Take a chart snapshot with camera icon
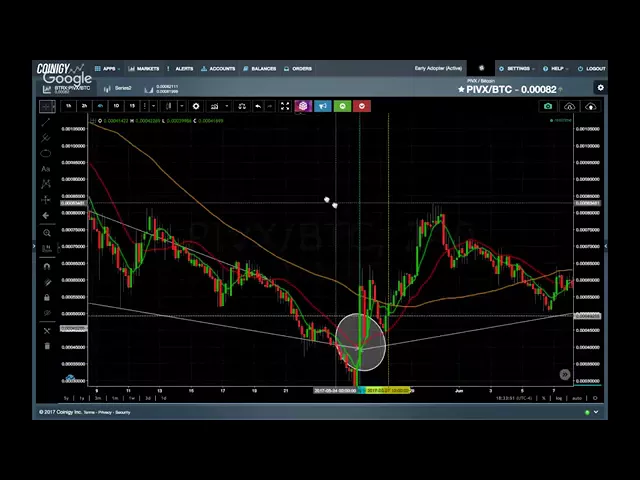Image resolution: width=640 pixels, height=480 pixels. click(x=548, y=106)
